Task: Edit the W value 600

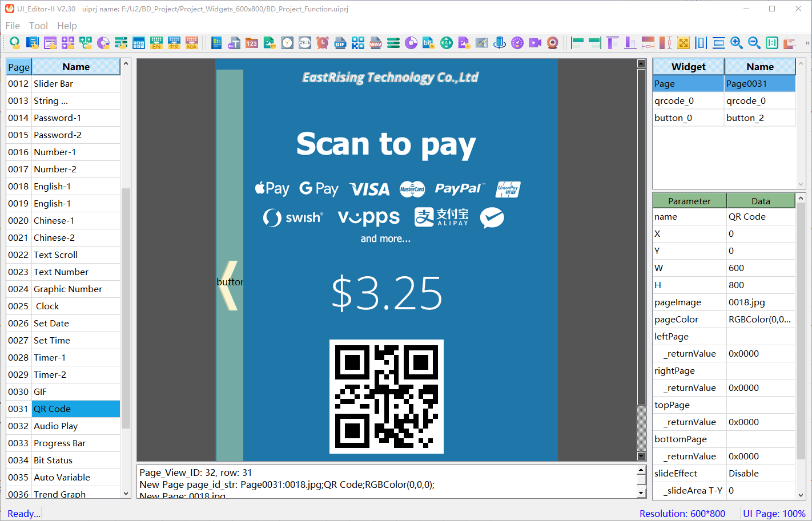Action: tap(761, 268)
